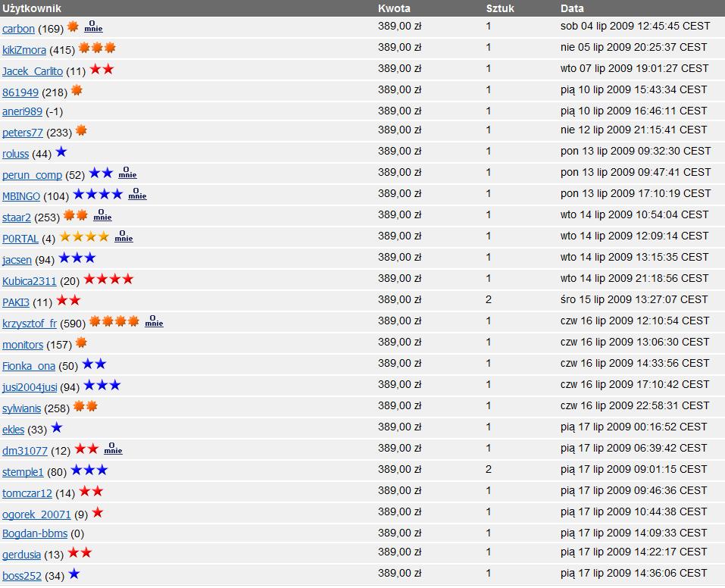Click the orange sun badge beside peters77

coord(81,131)
